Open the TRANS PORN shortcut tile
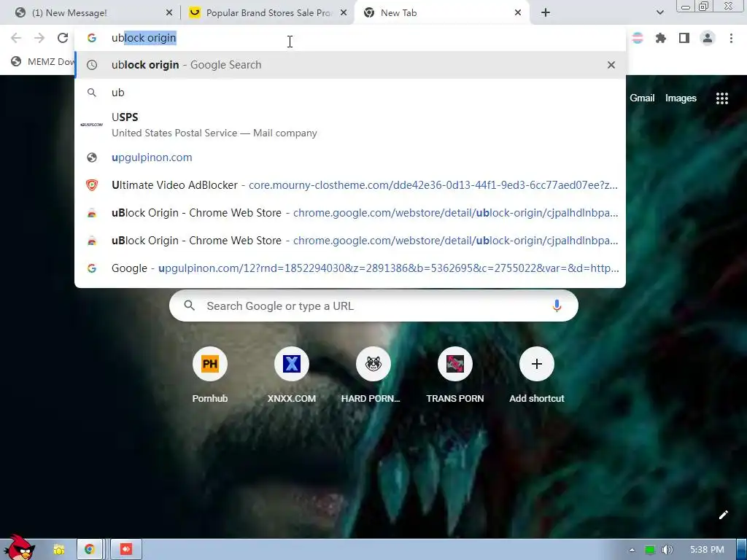This screenshot has width=747, height=560. point(455,376)
